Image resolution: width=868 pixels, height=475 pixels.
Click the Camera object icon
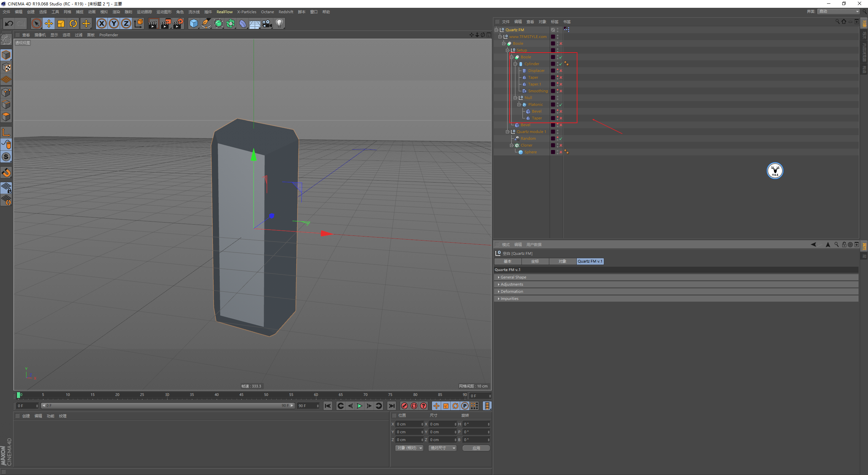point(267,23)
